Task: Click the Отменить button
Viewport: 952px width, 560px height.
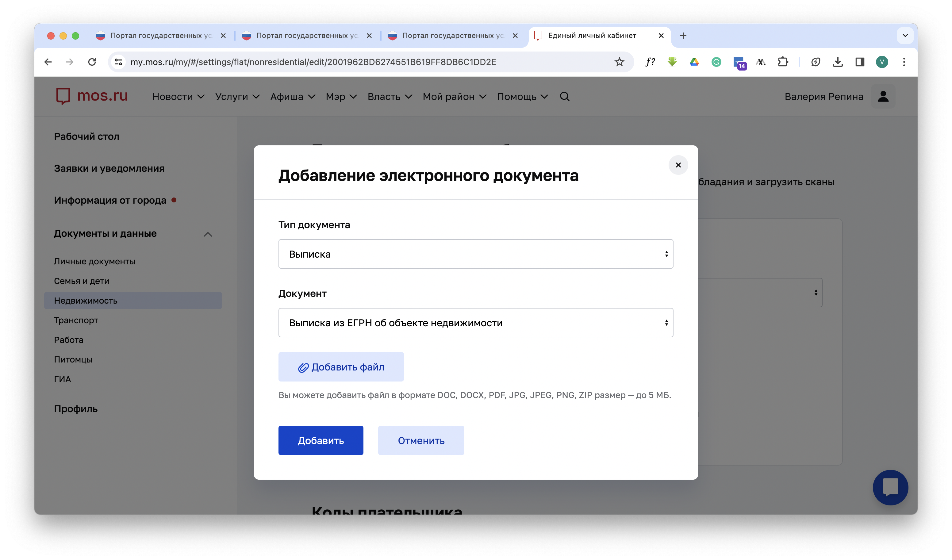Action: tap(421, 441)
